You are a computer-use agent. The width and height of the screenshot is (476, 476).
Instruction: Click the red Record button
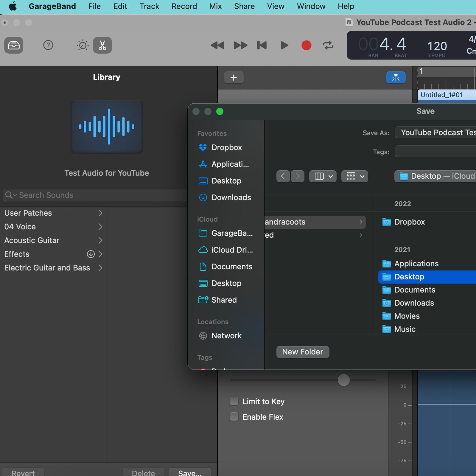[306, 45]
